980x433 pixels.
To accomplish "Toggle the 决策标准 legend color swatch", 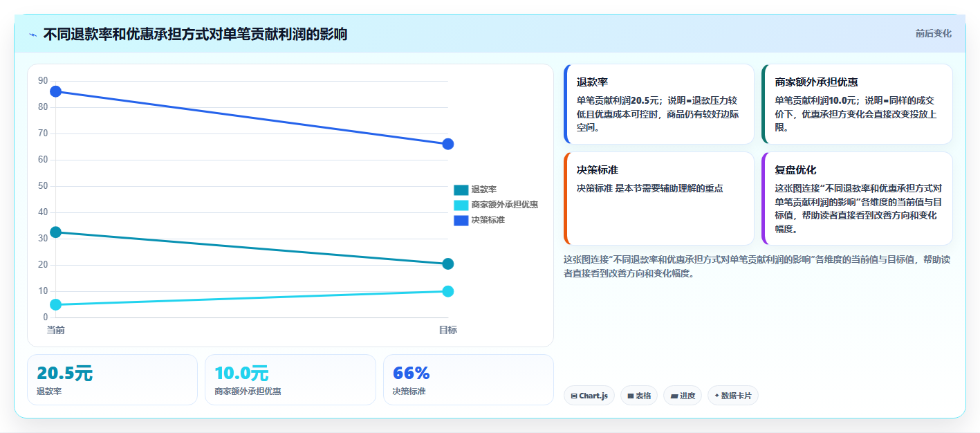I will tap(461, 220).
